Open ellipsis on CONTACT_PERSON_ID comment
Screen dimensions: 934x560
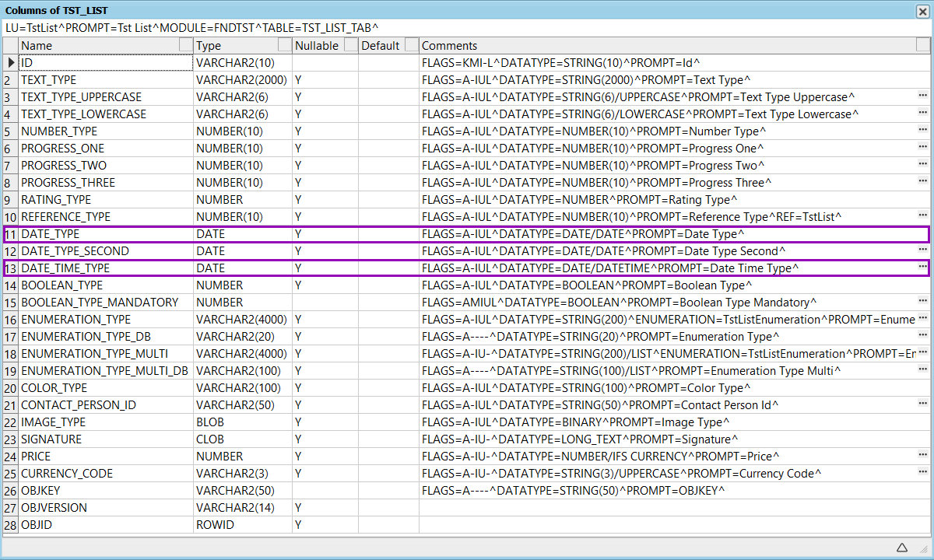[922, 404]
